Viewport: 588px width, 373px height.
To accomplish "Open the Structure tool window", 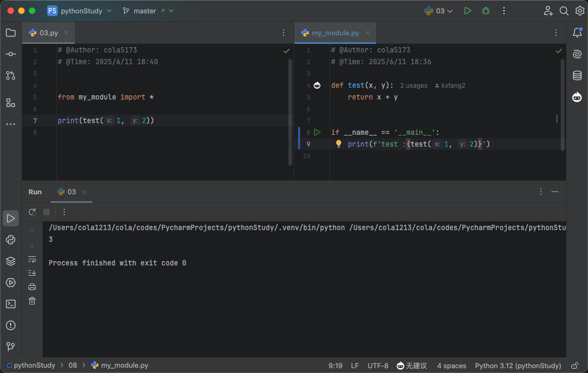I will pos(11,103).
